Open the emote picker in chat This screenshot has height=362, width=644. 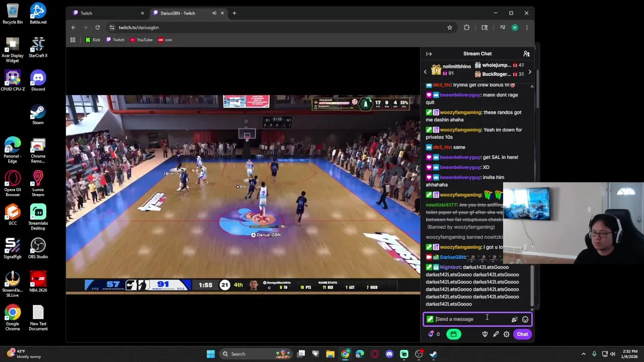coord(525,319)
